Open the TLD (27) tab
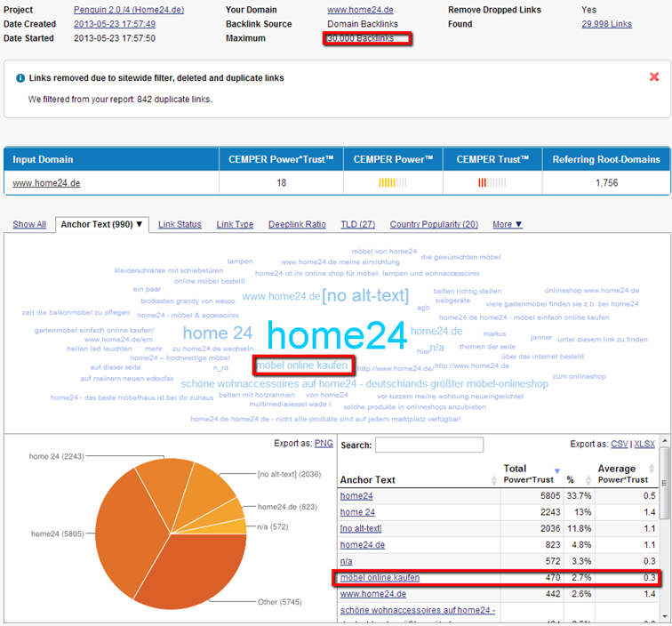Viewport: 672px width, 626px height. tap(358, 224)
